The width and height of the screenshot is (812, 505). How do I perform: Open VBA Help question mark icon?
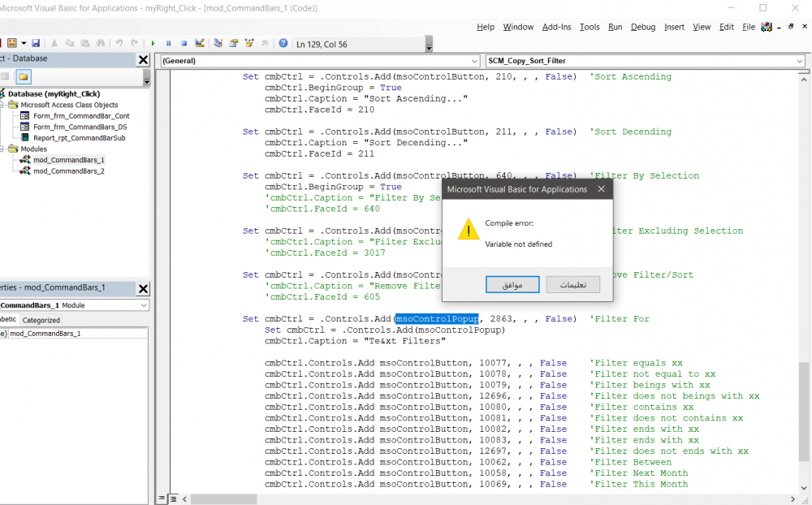point(283,44)
